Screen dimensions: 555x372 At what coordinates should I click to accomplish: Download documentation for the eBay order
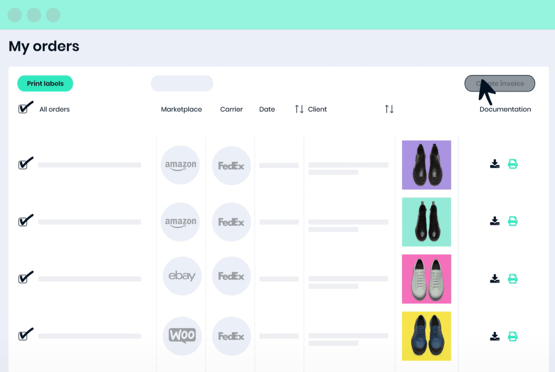[x=494, y=279]
